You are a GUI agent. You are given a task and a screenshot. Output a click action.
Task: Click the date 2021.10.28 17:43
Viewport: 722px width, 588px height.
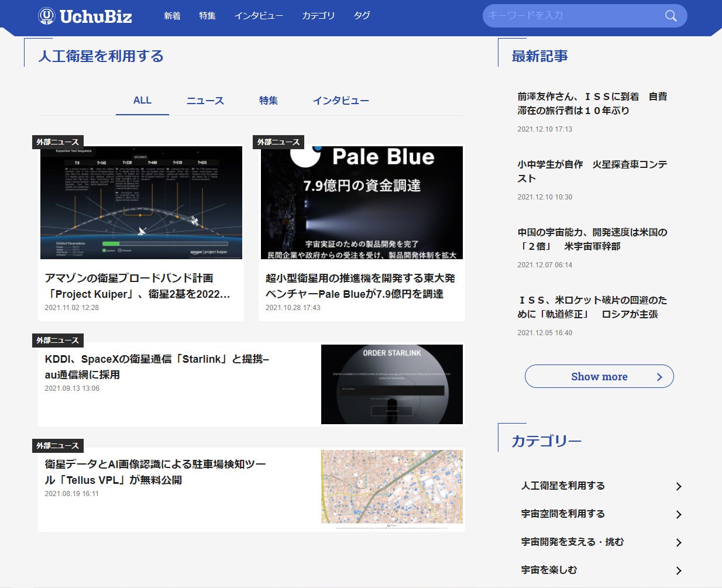tap(293, 308)
